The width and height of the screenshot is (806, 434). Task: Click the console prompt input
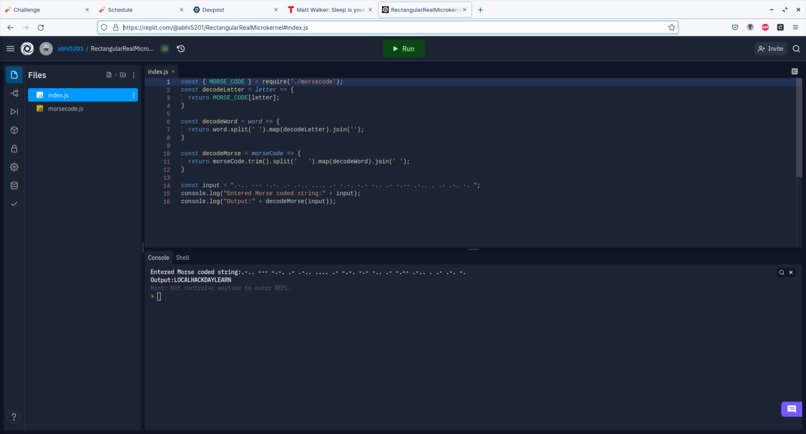click(x=159, y=297)
